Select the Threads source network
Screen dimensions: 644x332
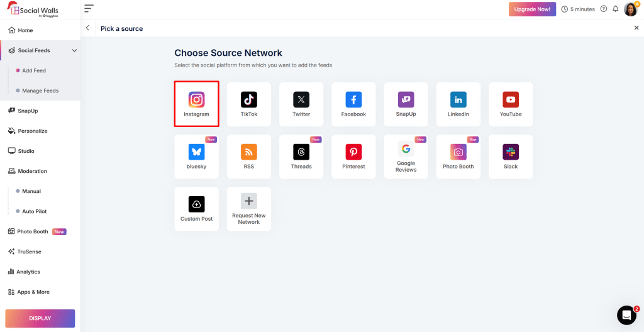(x=301, y=157)
